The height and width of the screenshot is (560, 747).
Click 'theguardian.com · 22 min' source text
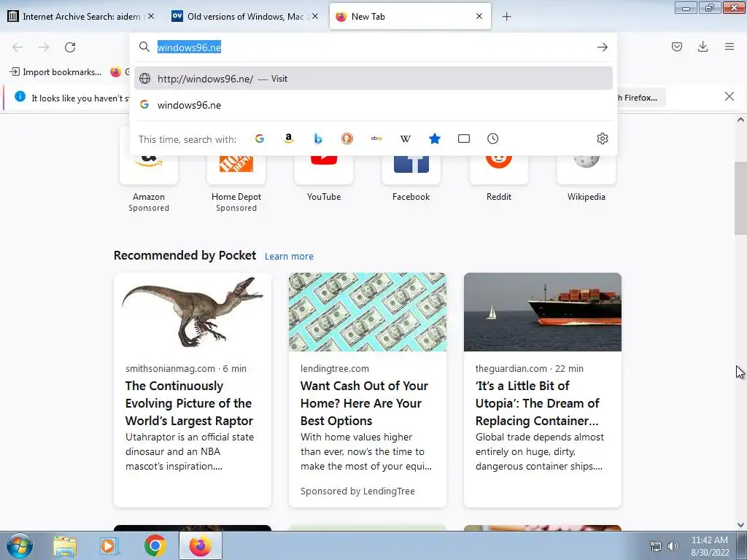click(530, 368)
